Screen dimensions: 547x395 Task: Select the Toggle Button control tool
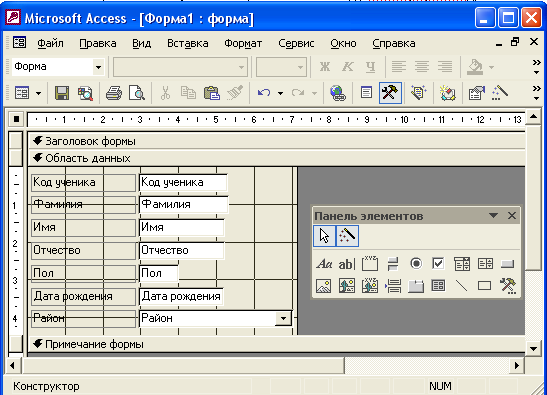click(x=393, y=264)
